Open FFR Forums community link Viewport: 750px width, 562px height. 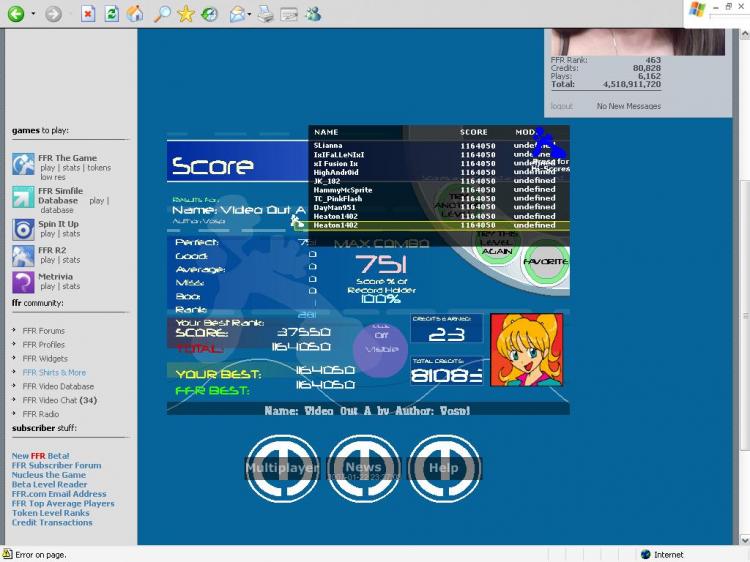coord(44,331)
